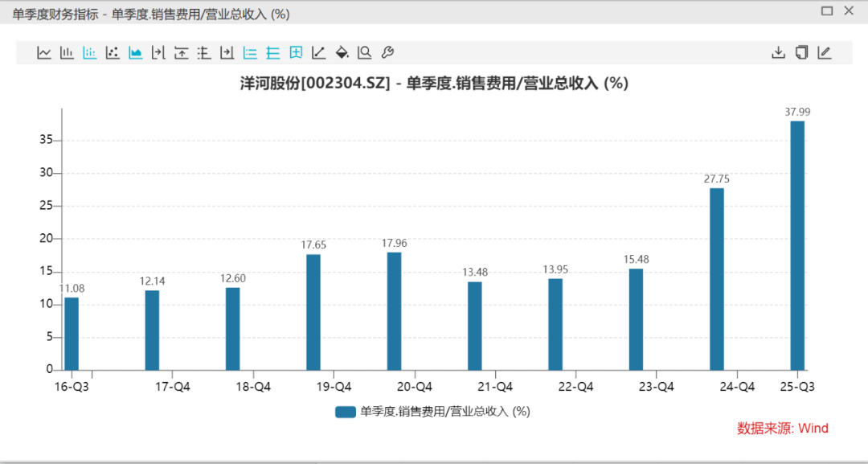Viewport: 868px width, 464px height.
Task: Click the x-axis label 21-Q4
Action: [495, 387]
